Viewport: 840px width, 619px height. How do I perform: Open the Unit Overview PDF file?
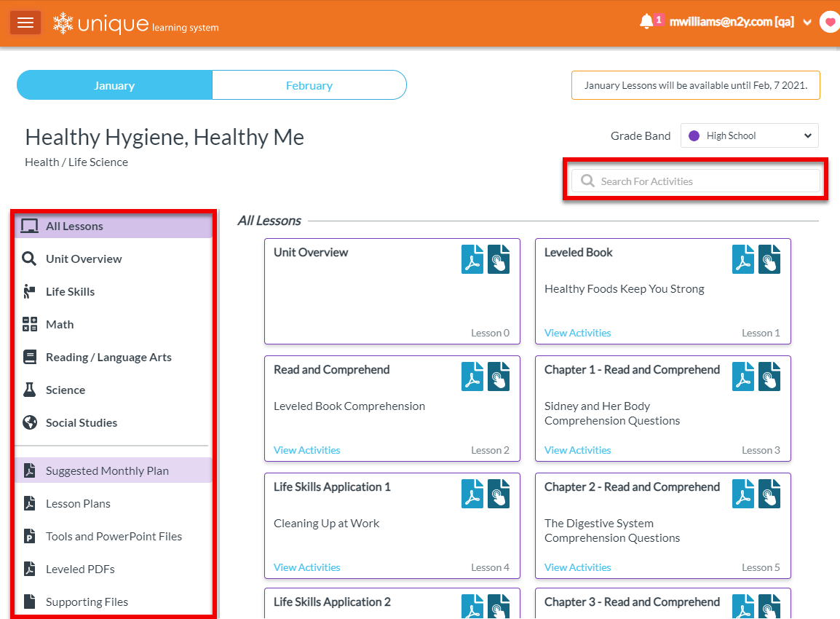pos(472,259)
